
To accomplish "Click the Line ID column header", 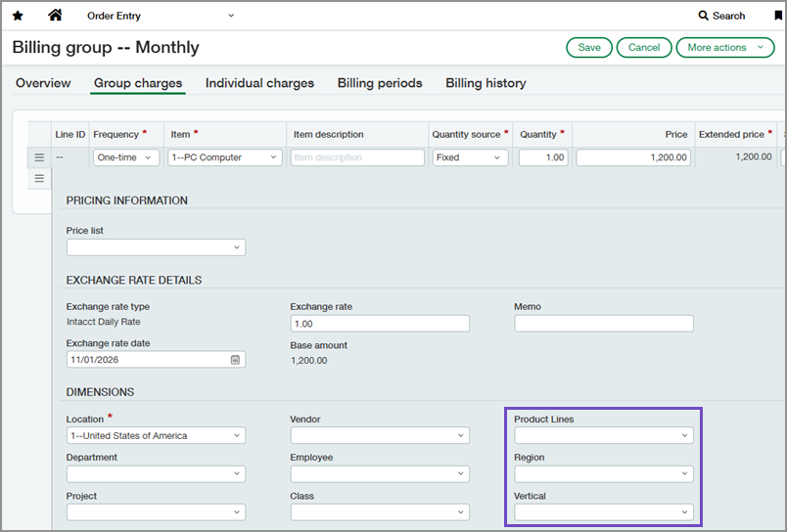I will tap(70, 134).
